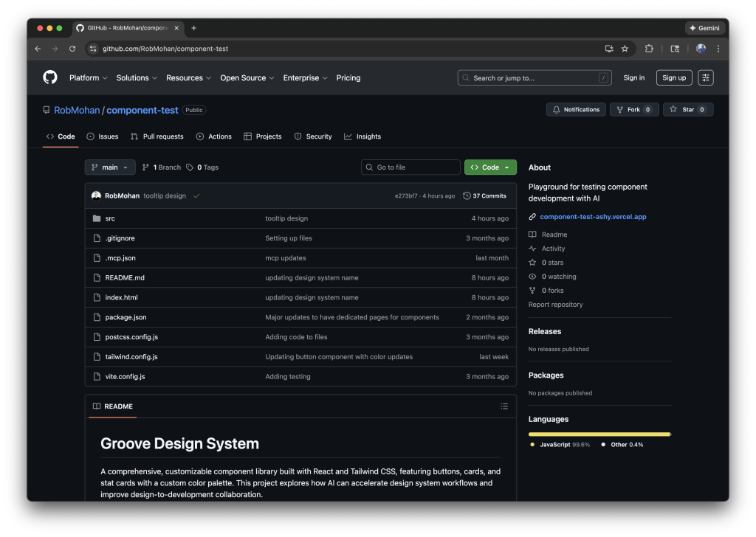Click the Go to file search field
This screenshot has width=756, height=537.
[410, 167]
